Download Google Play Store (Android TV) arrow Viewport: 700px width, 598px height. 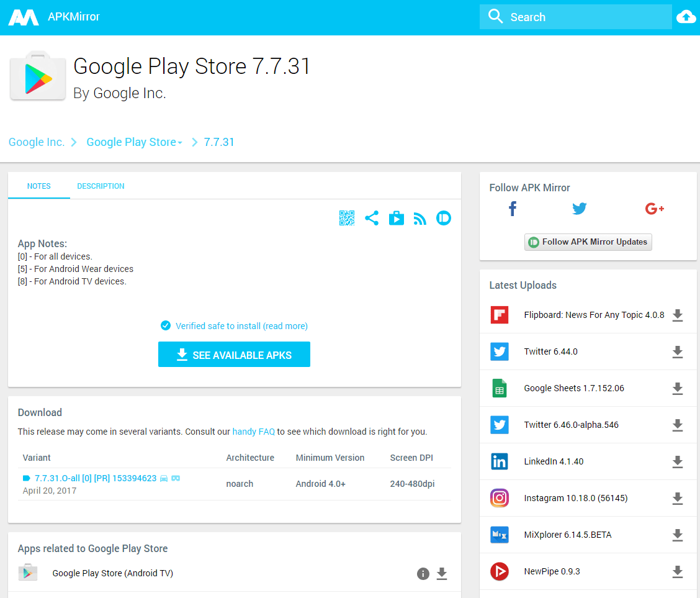point(441,573)
